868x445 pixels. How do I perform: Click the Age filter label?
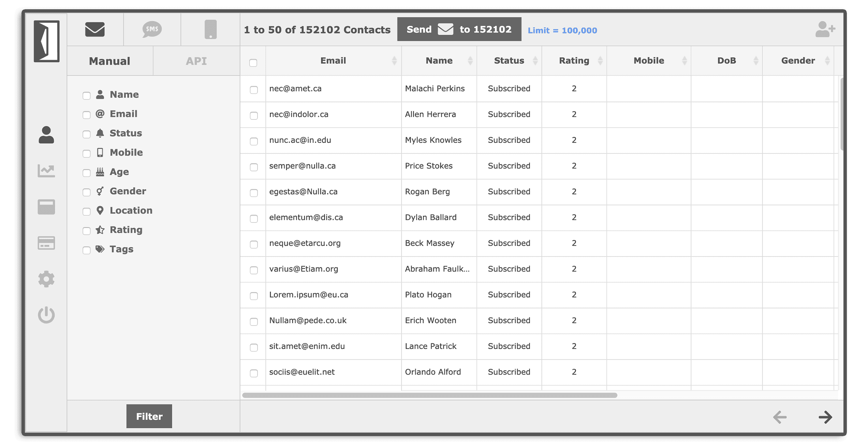click(x=119, y=172)
